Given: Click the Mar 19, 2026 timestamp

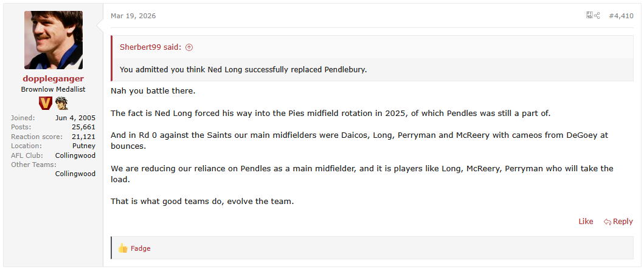Looking at the screenshot, I should [x=133, y=16].
